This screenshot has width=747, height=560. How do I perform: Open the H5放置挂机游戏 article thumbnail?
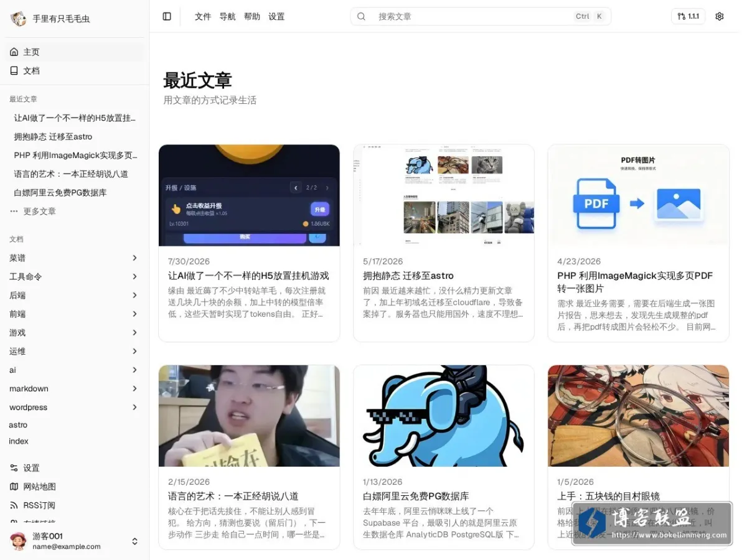pos(249,195)
